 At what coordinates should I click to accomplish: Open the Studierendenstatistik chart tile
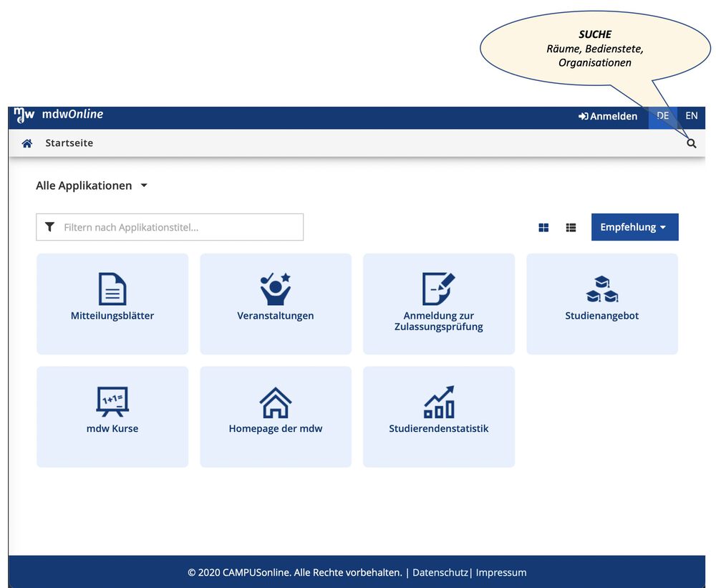click(439, 417)
